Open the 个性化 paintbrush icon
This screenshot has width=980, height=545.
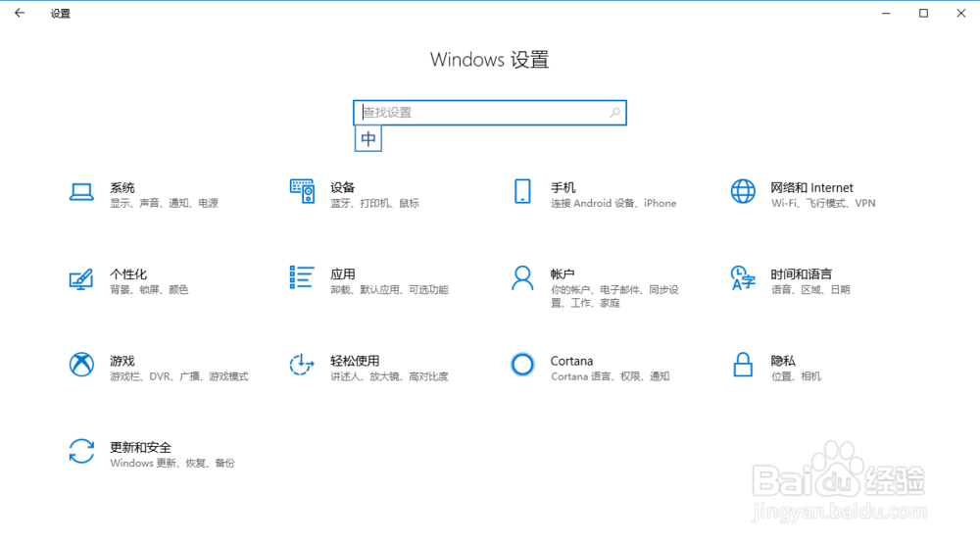tap(81, 278)
